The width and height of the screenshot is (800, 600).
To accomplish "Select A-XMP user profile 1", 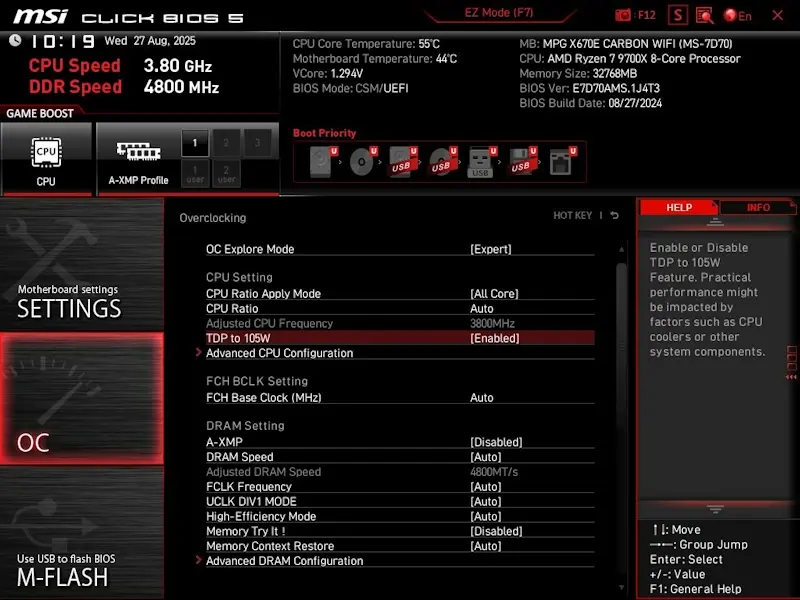I will tap(195, 173).
